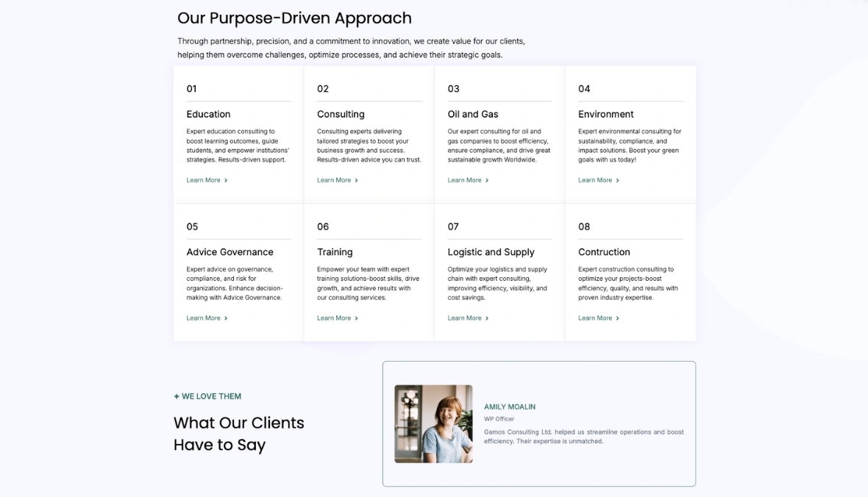Screen dimensions: 868x497
Task: Follow the Learn More link under Training
Action: pyautogui.click(x=334, y=318)
